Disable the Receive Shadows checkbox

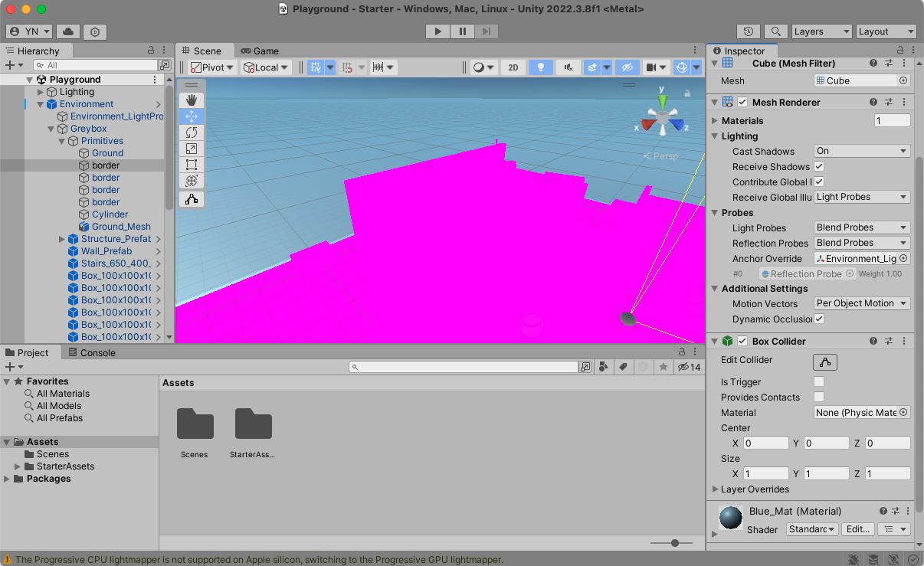tap(819, 166)
